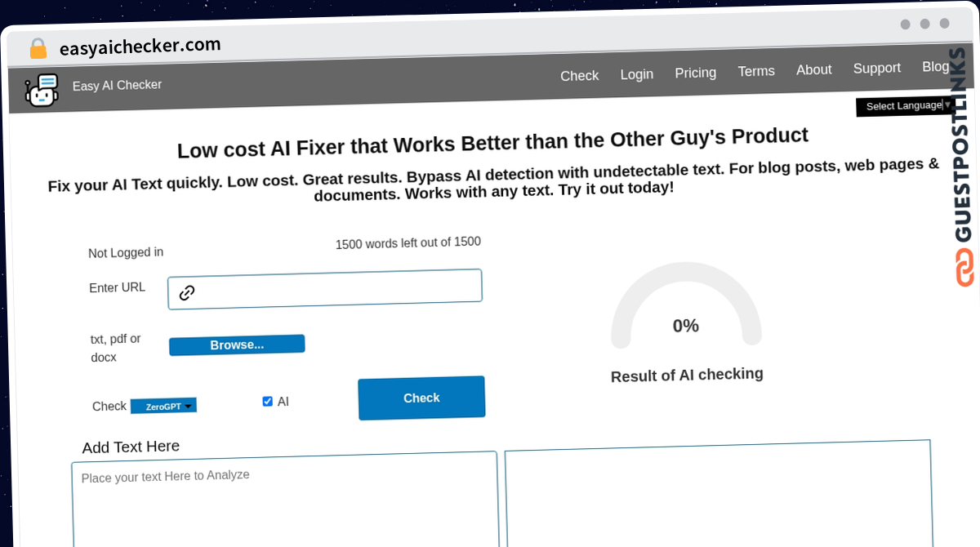
Task: Click the empty result text box
Action: click(719, 496)
